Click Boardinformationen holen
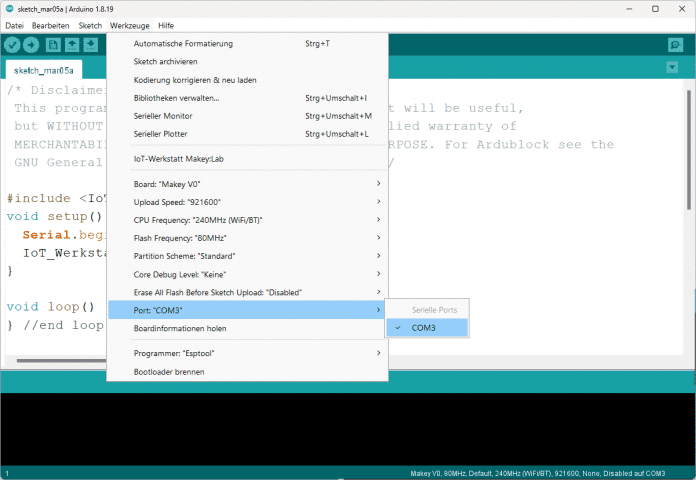The width and height of the screenshot is (696, 480). pyautogui.click(x=180, y=328)
